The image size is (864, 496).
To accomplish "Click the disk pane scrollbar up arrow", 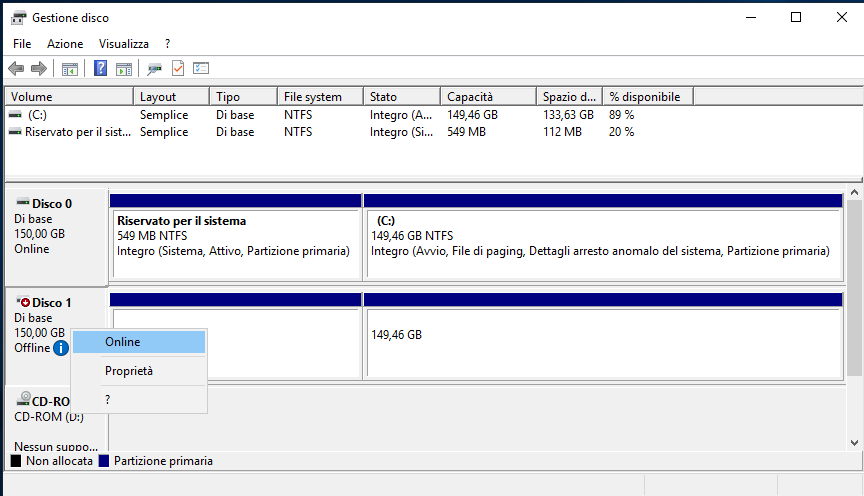I will click(854, 192).
